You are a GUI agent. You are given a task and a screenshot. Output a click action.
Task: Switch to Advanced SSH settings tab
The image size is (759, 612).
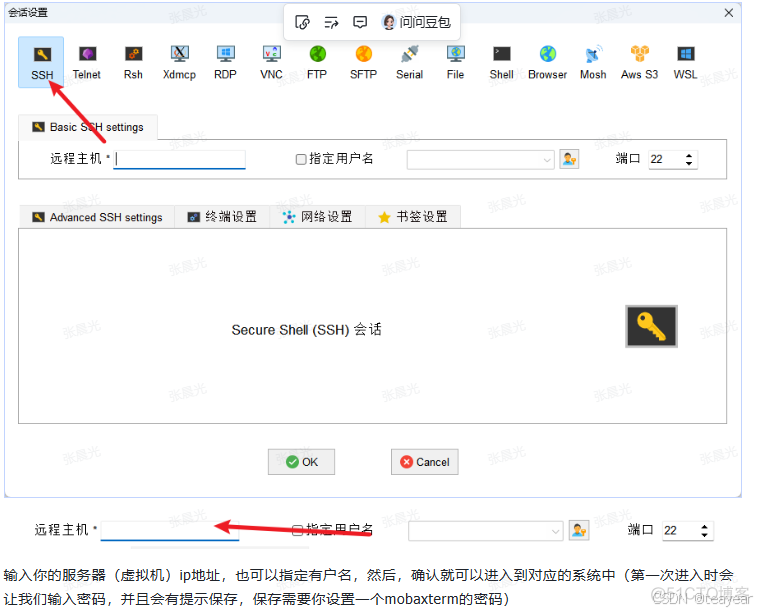[97, 217]
